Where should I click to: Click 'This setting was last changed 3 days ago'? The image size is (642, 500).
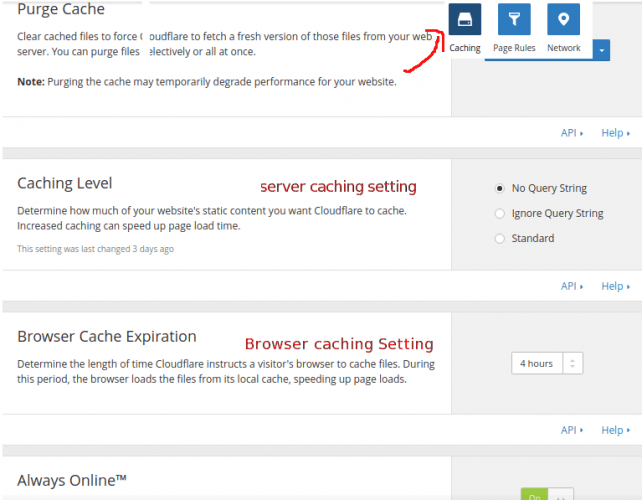coord(95,249)
